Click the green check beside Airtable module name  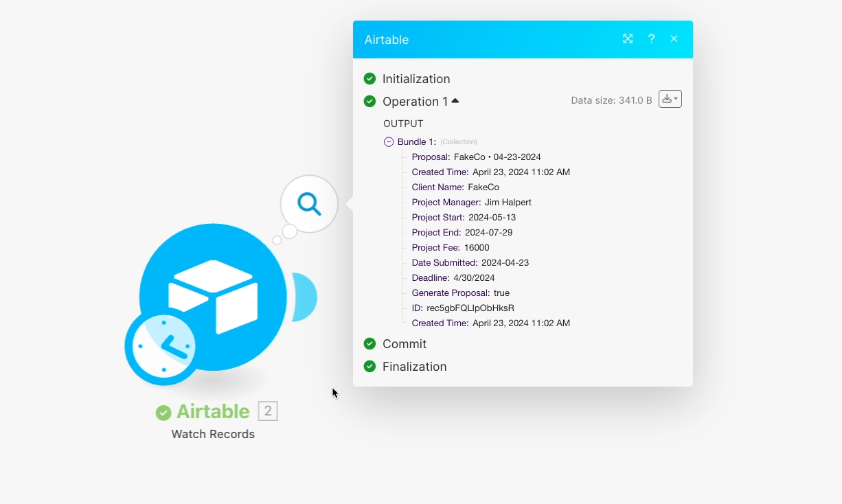pos(163,412)
